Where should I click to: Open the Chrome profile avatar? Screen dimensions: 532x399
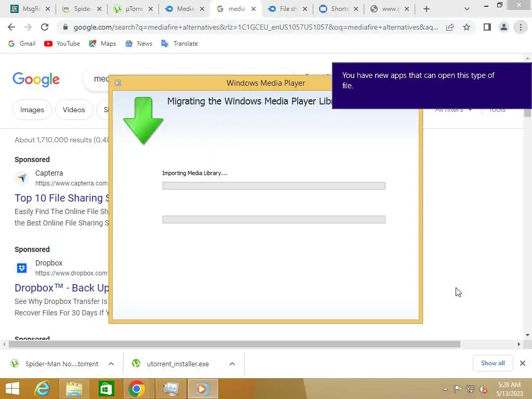pos(504,27)
